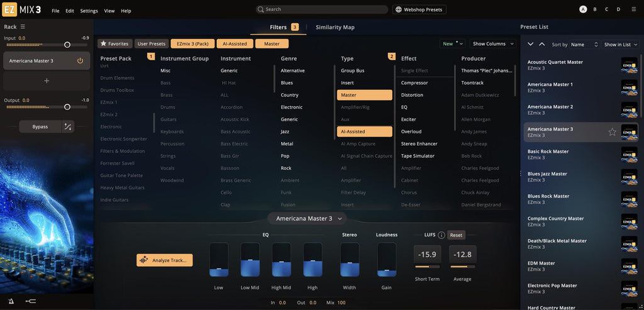Select preset slot D
Image resolution: width=644 pixels, height=310 pixels.
(619, 9)
